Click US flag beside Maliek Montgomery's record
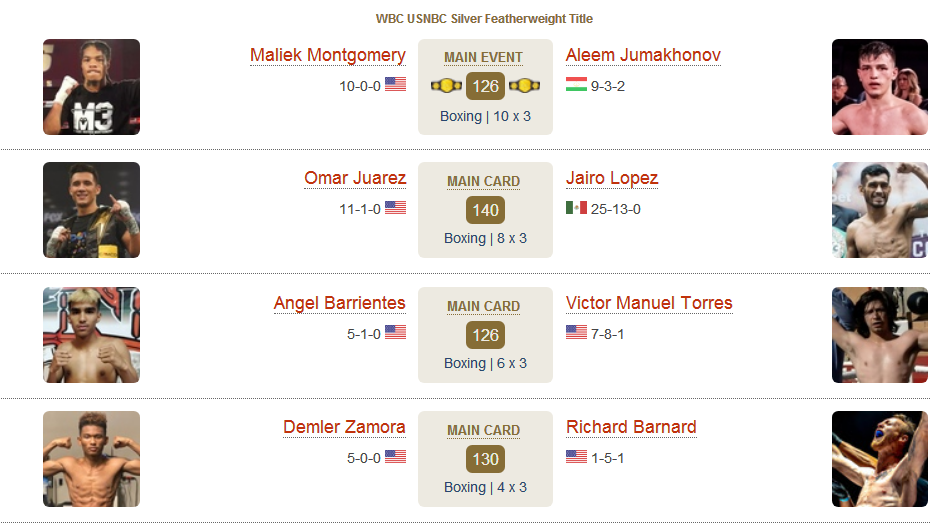The image size is (946, 530). 395,84
